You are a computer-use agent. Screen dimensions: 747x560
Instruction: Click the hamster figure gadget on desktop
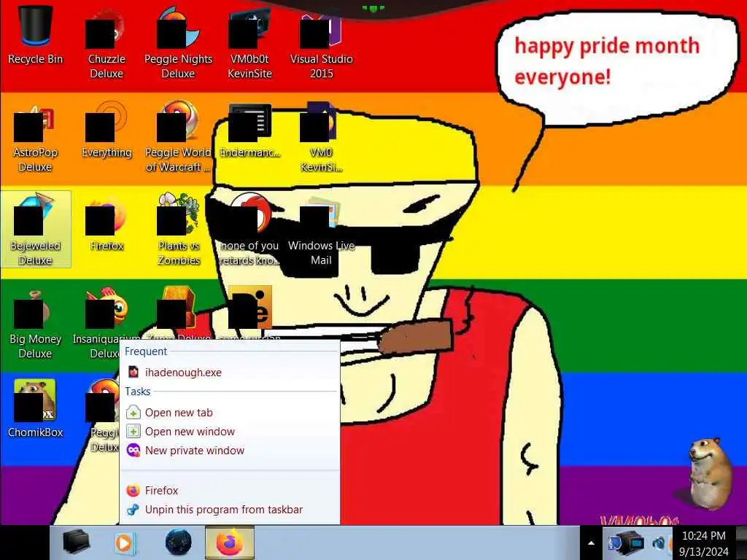click(710, 474)
